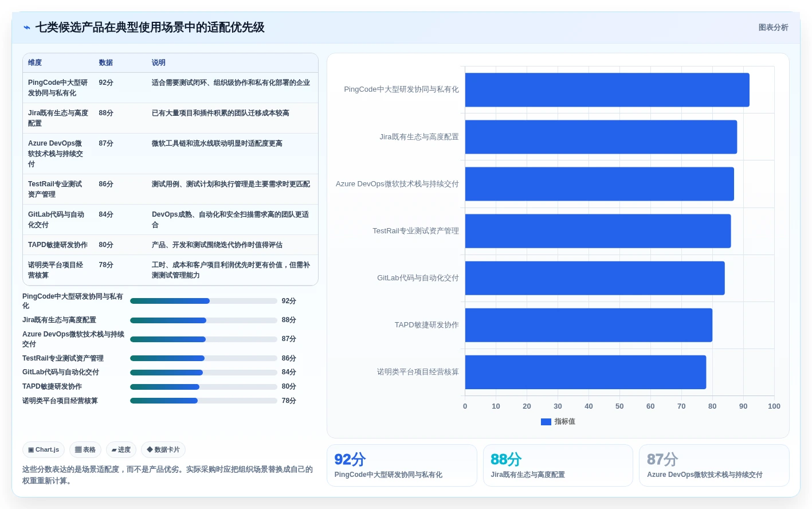Click the 92分 value in table
Viewport: 812px width, 509px height.
point(106,83)
